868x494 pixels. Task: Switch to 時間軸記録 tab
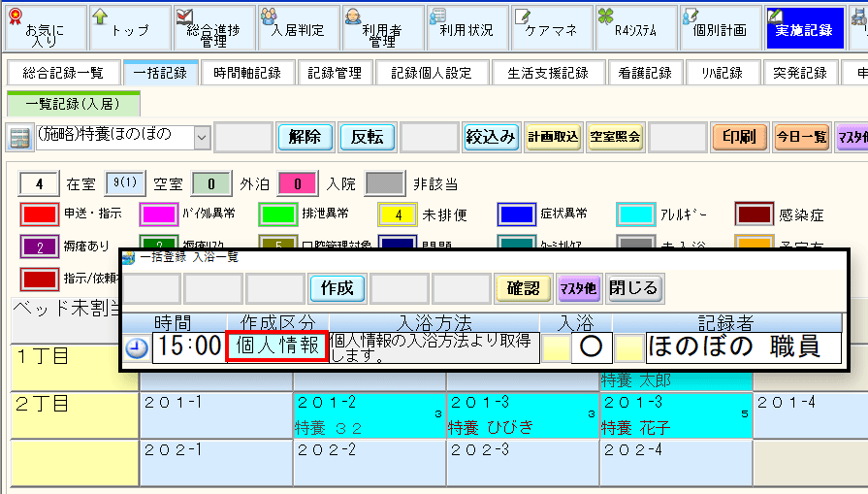click(x=247, y=73)
